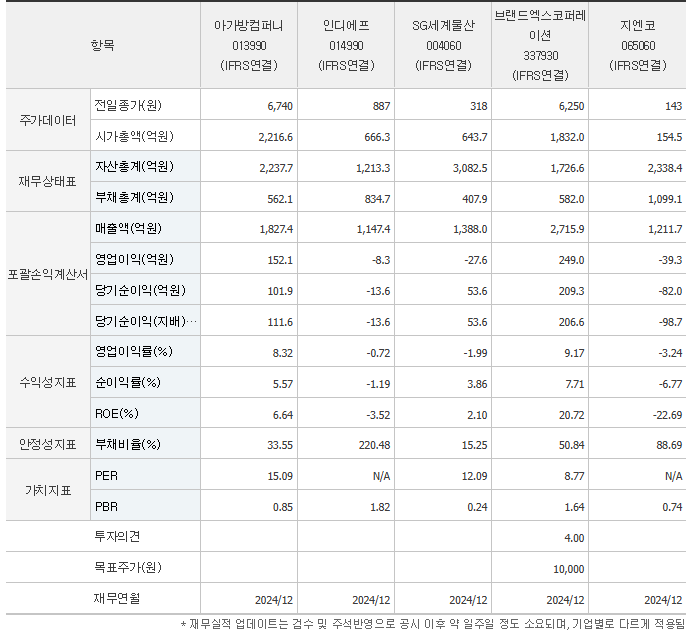Select the 포괄손익계산서 category cell
Viewport: 695px width, 632px height.
48,274
